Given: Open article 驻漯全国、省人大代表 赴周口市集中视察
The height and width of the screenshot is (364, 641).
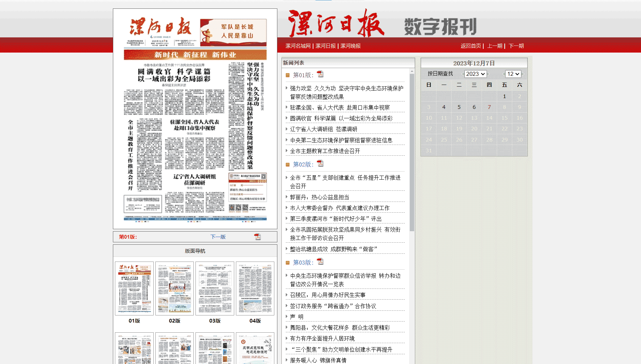Looking at the screenshot, I should tap(340, 108).
